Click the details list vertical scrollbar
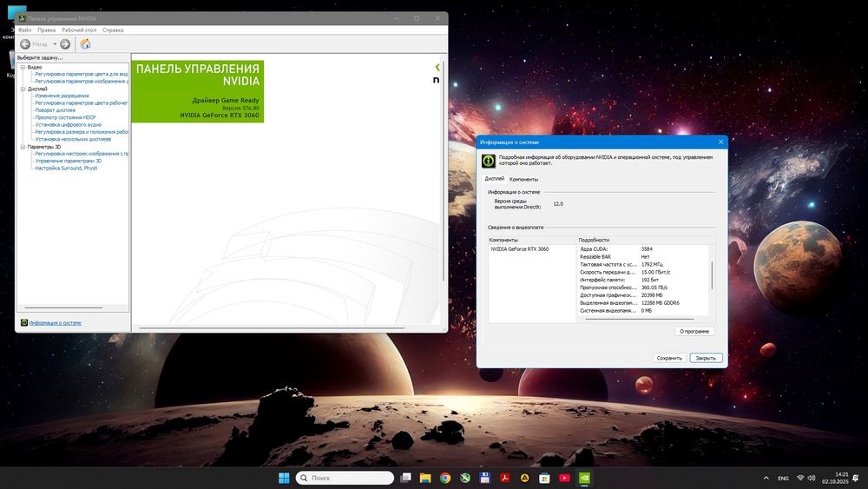 pyautogui.click(x=711, y=276)
